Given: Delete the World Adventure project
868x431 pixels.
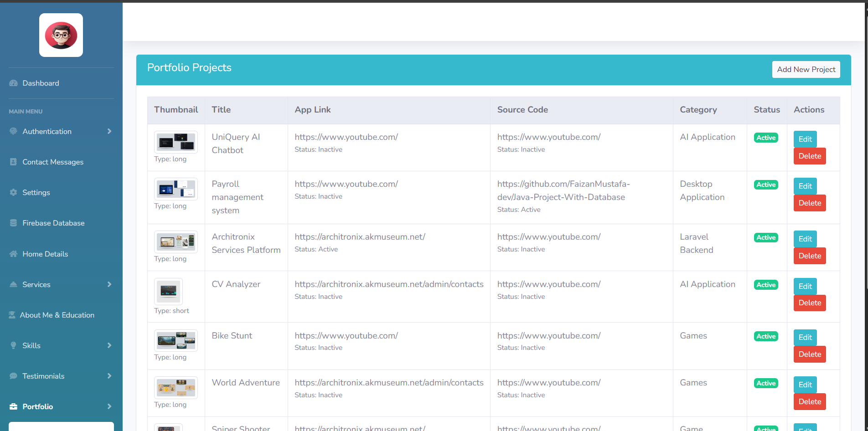Looking at the screenshot, I should click(x=810, y=401).
